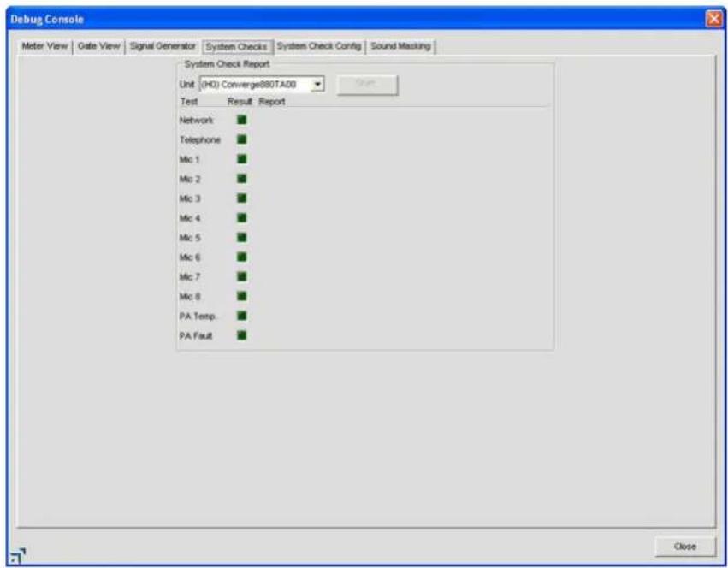Click the Telephone result green indicator
The image size is (728, 568).
coord(242,139)
